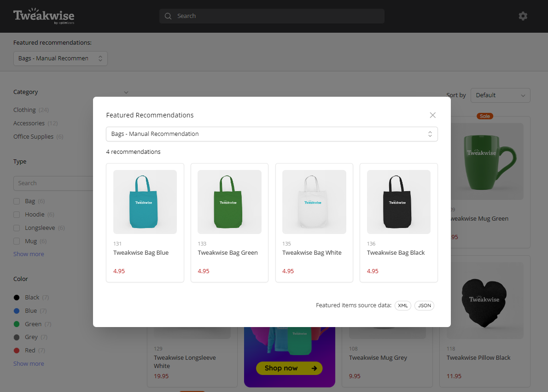The width and height of the screenshot is (548, 392).
Task: Open the Sort by Default dropdown
Action: point(501,95)
